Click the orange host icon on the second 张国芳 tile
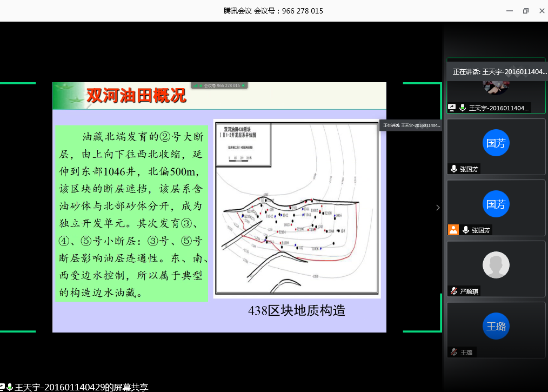The height and width of the screenshot is (392, 548). 453,230
